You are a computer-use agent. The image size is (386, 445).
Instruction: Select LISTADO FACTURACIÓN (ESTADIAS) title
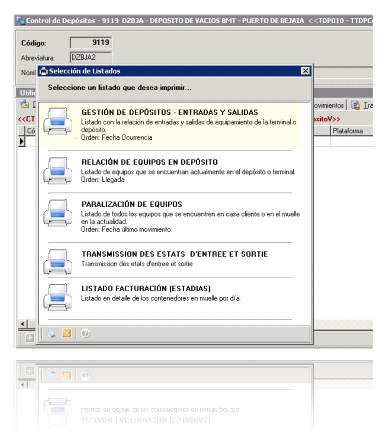[x=146, y=288]
